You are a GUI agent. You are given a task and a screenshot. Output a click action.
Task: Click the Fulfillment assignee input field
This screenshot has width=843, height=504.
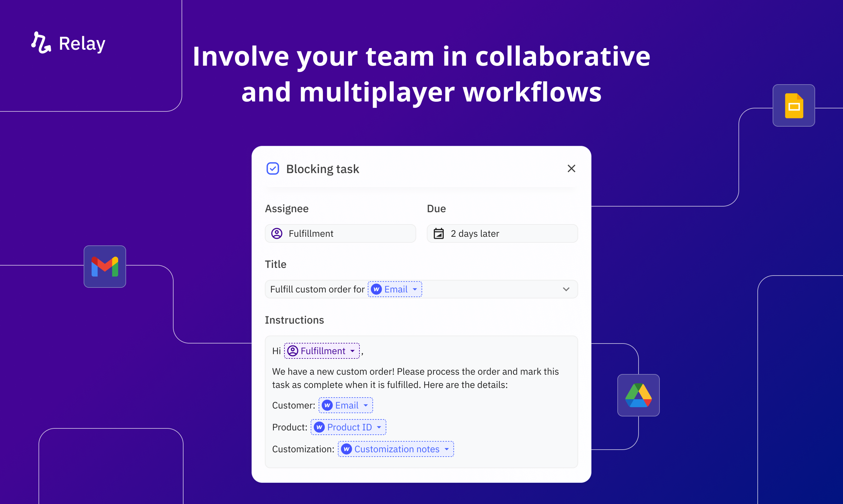[341, 233]
